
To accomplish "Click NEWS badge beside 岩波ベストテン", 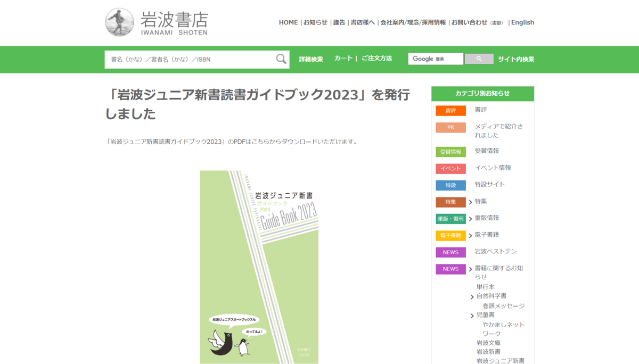I will pos(450,252).
